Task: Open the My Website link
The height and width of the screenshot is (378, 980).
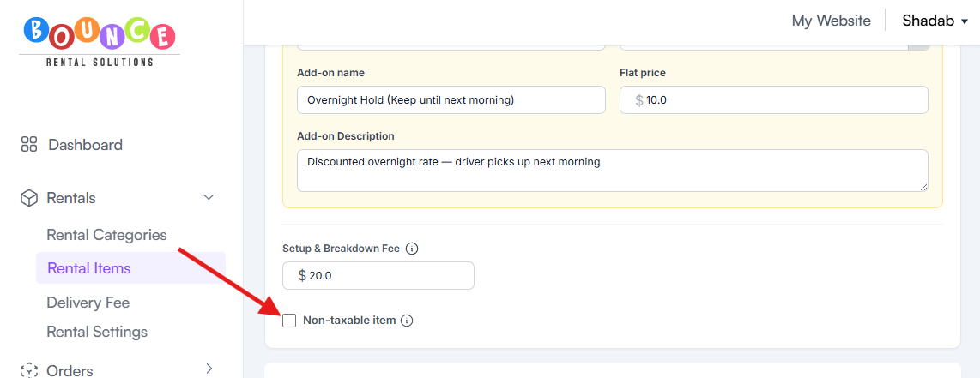Action: (832, 21)
